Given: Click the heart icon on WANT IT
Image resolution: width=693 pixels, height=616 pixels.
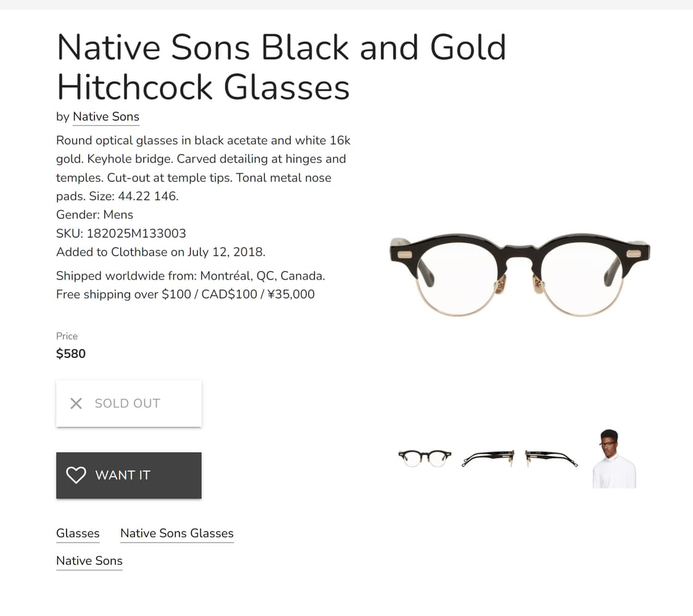Looking at the screenshot, I should click(76, 475).
